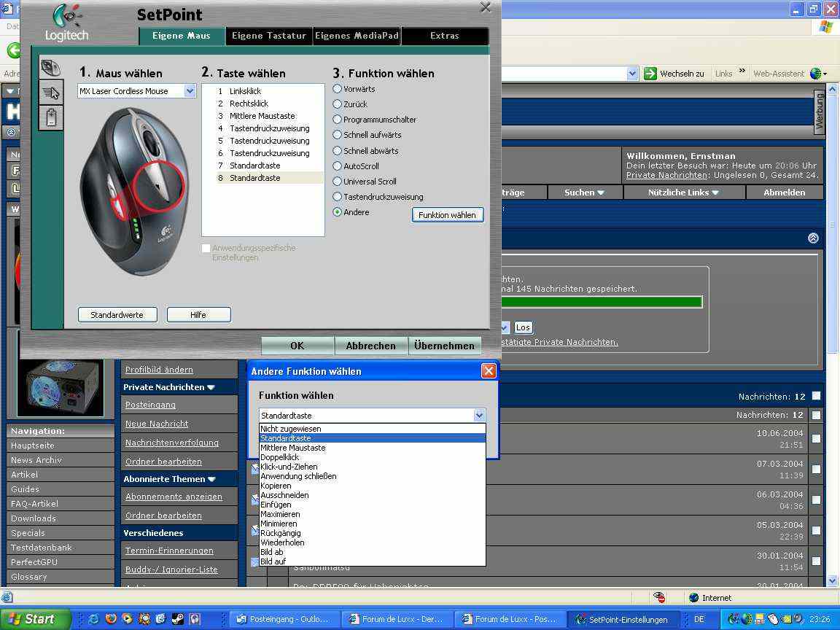Open the browser address bar dropdown arrow
Image resolution: width=840 pixels, height=630 pixels.
point(632,74)
